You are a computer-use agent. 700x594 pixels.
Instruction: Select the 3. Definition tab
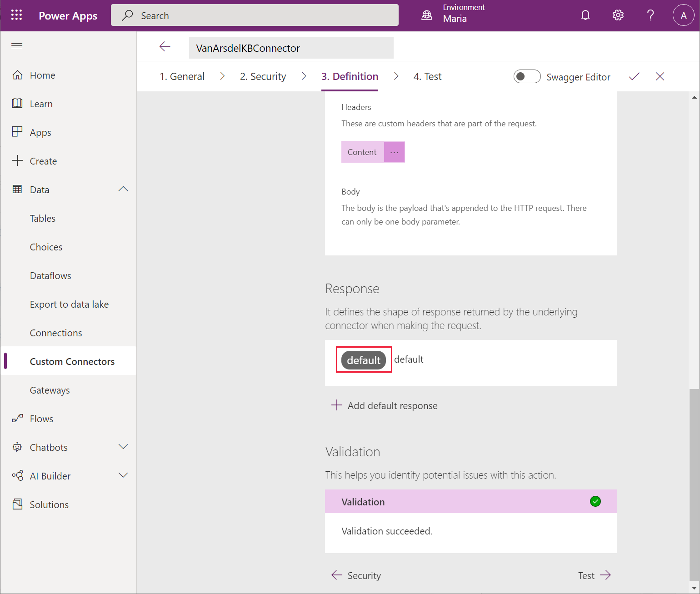pyautogui.click(x=350, y=76)
